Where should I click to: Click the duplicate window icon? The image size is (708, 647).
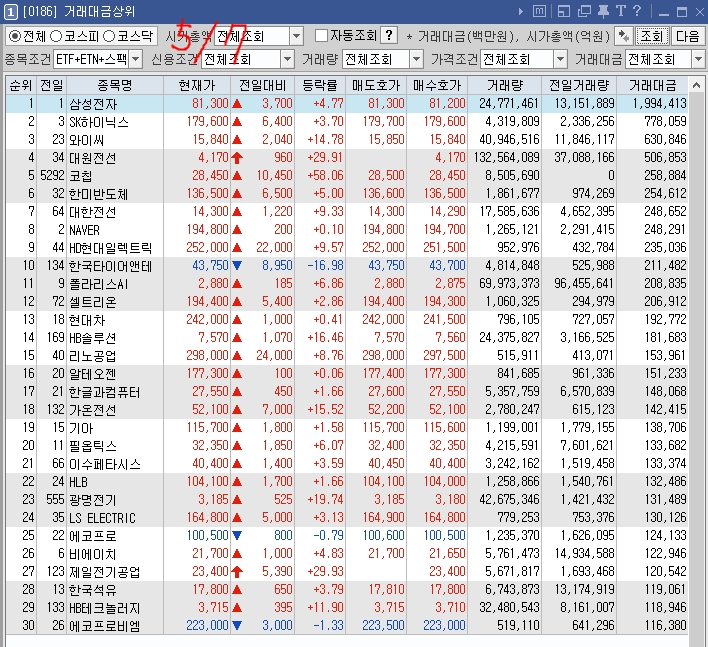coord(584,11)
